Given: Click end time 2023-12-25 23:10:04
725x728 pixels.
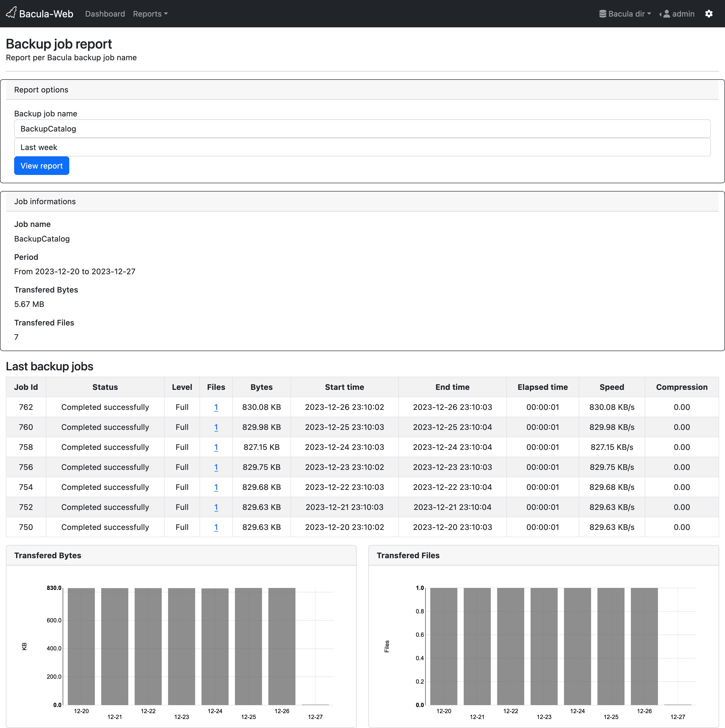Looking at the screenshot, I should point(453,427).
